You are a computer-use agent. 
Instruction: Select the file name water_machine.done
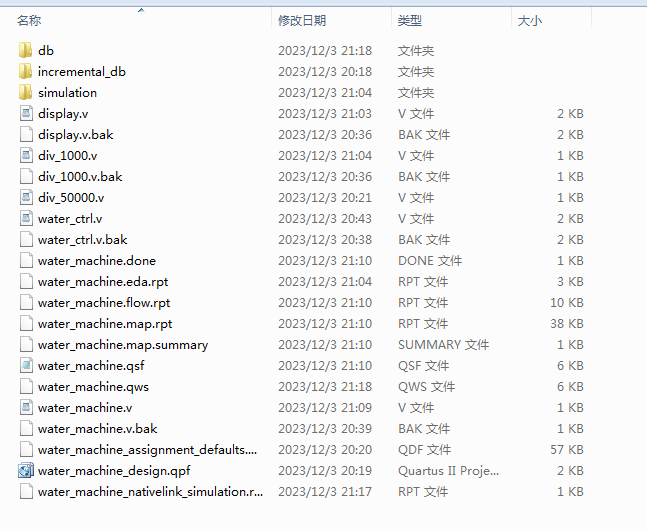click(x=97, y=261)
